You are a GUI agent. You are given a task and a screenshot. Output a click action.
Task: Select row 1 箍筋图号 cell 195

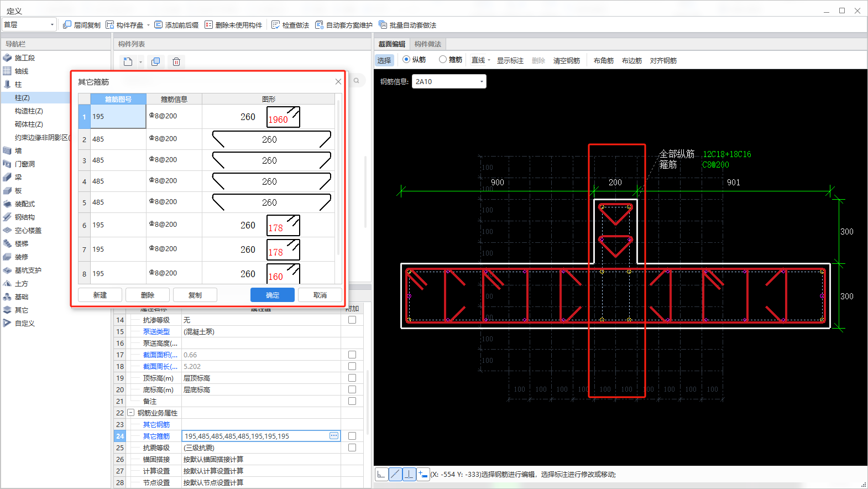pyautogui.click(x=118, y=116)
